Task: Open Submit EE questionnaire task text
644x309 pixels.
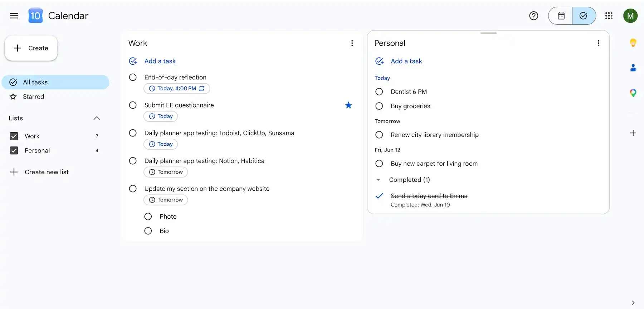Action: click(179, 105)
